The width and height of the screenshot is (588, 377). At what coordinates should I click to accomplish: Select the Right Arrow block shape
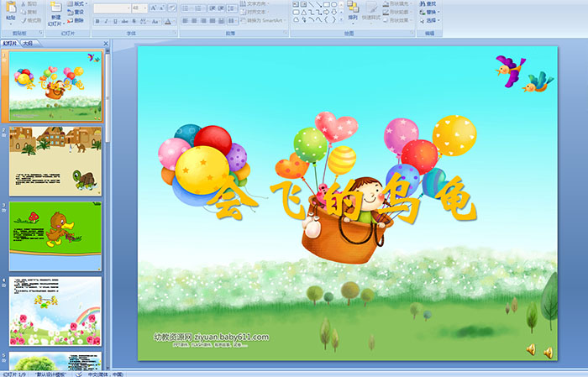(327, 12)
